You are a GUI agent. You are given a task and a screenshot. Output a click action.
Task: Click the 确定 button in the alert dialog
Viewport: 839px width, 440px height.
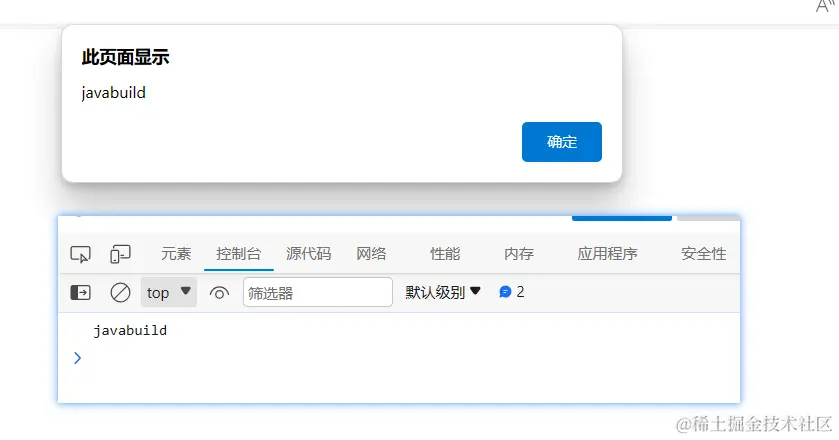click(562, 142)
